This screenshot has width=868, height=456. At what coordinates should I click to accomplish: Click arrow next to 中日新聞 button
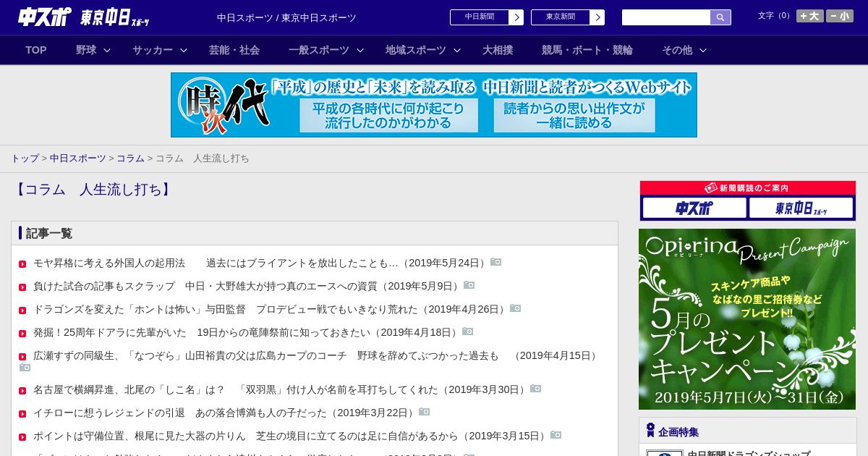[516, 17]
